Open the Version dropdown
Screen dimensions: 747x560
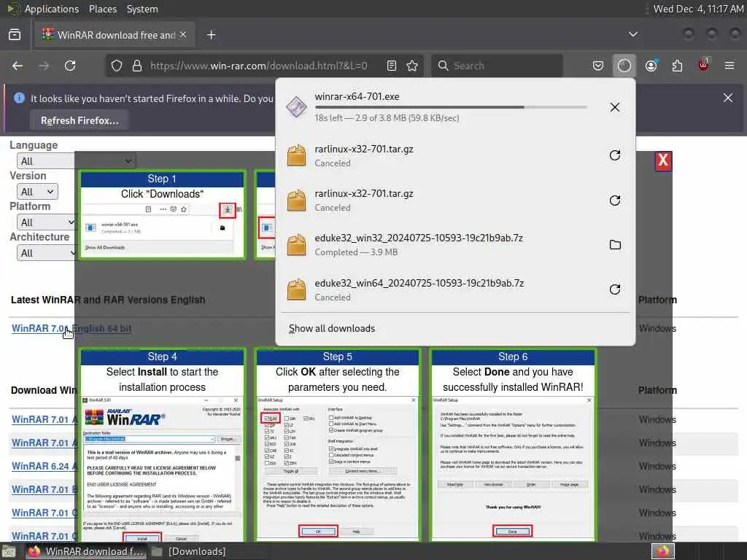37,192
